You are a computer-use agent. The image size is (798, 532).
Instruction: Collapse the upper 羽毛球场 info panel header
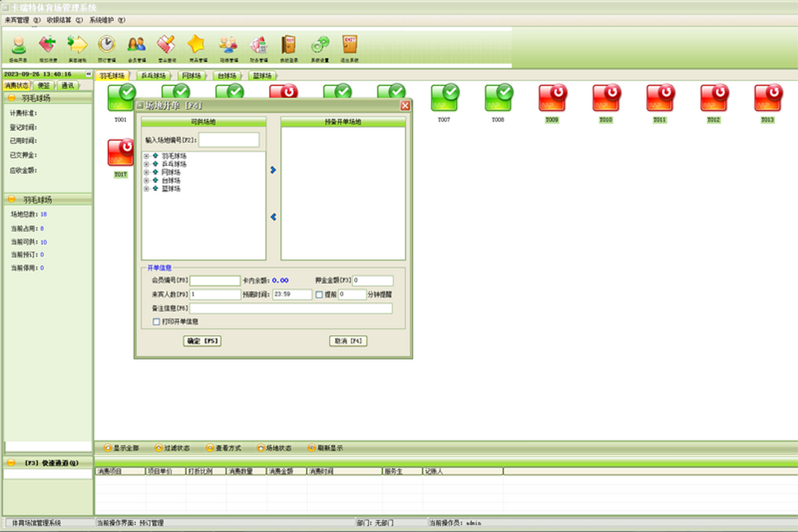pos(11,98)
